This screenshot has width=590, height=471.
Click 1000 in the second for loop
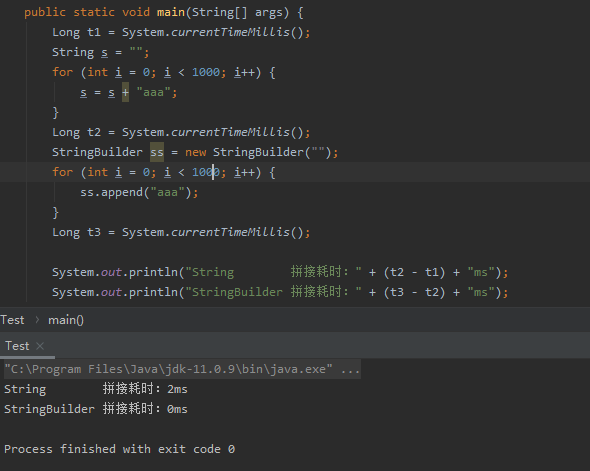pyautogui.click(x=206, y=172)
